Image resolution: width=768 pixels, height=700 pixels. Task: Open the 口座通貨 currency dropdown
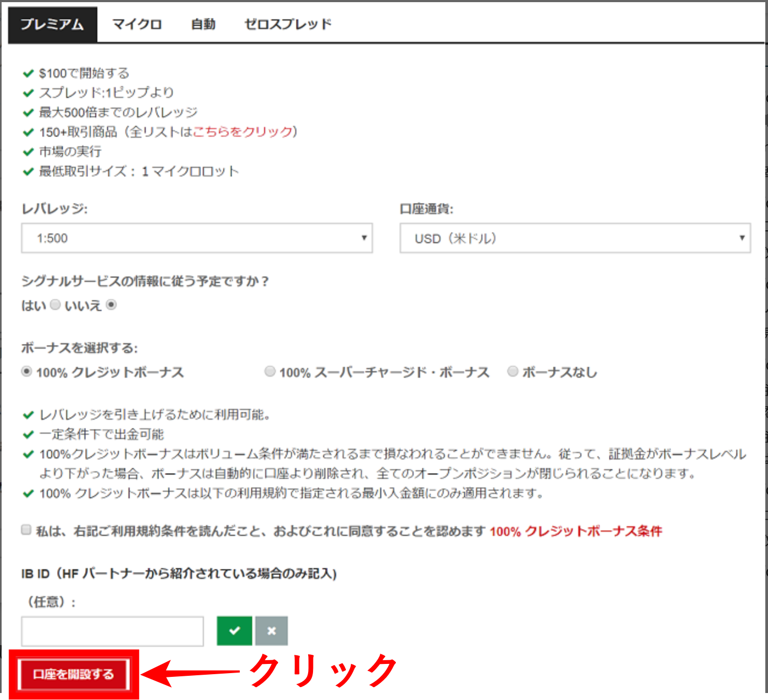click(575, 238)
